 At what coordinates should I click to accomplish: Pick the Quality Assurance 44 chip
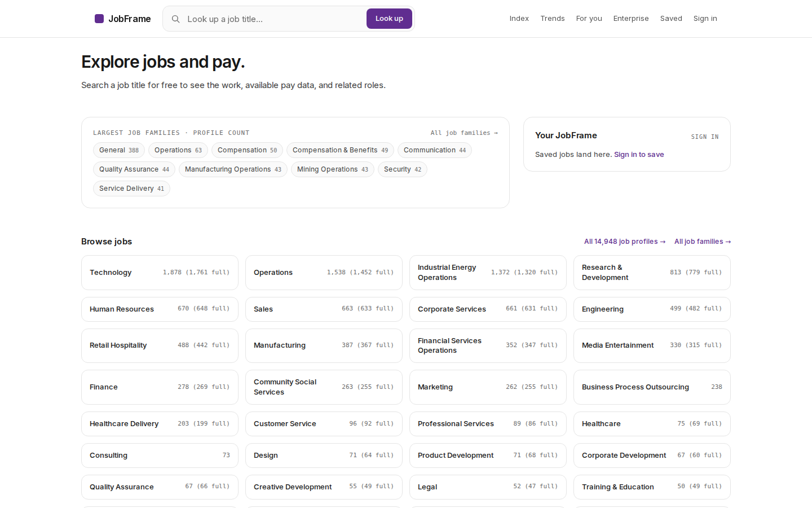pos(134,169)
